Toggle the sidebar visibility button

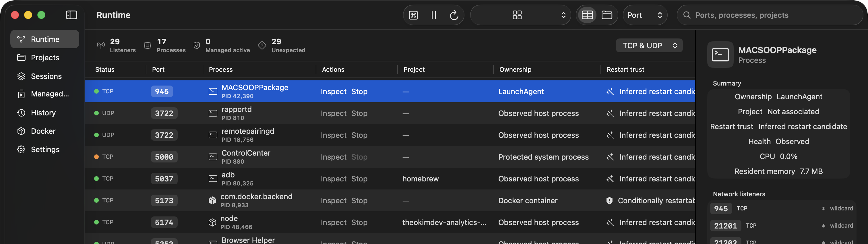tap(71, 15)
